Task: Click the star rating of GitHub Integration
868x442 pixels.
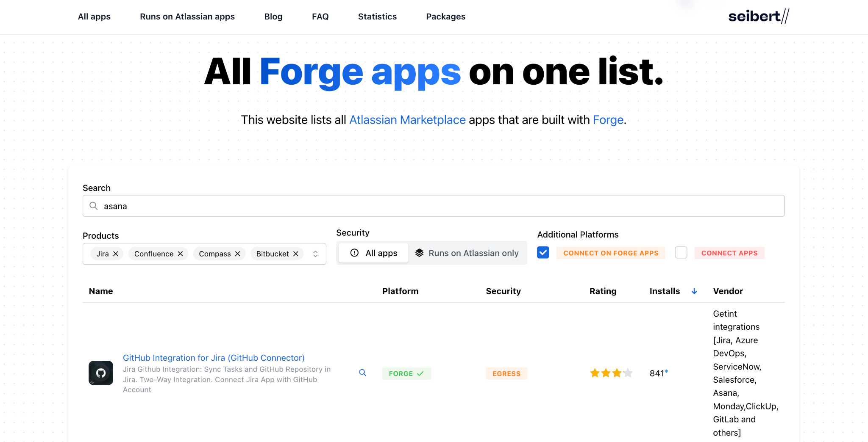Action: [x=611, y=373]
